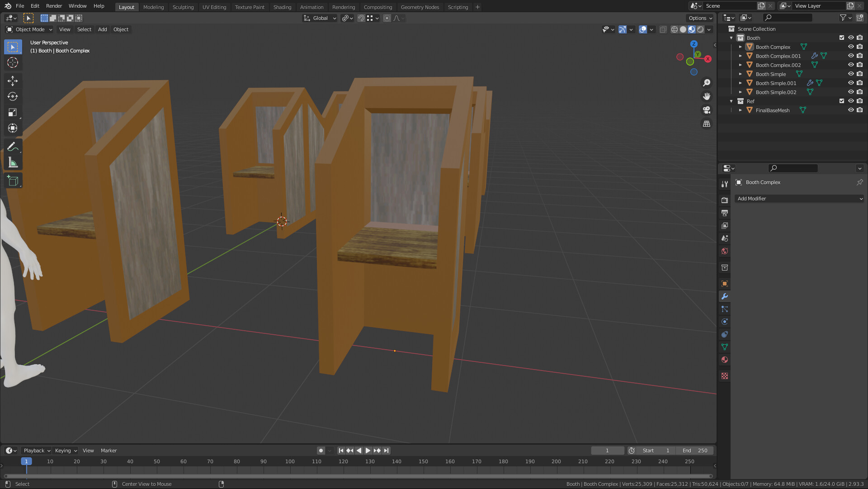
Task: Adjust the timeline playhead position
Action: (26, 461)
